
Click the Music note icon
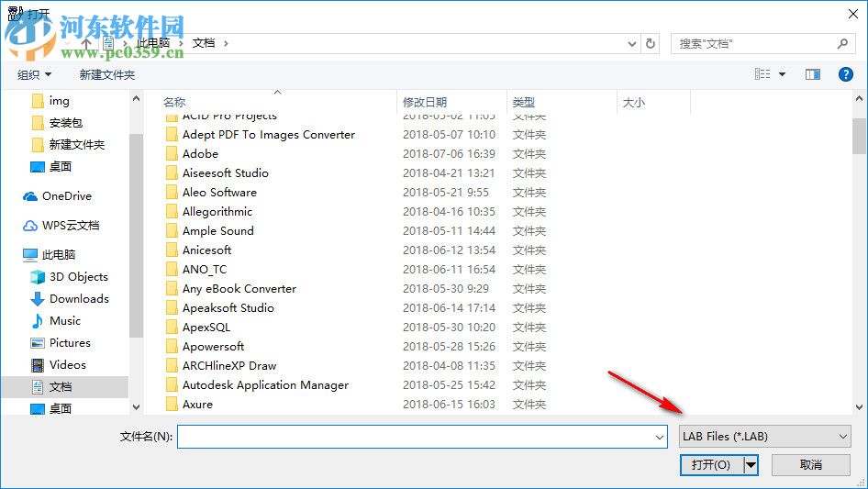[38, 320]
